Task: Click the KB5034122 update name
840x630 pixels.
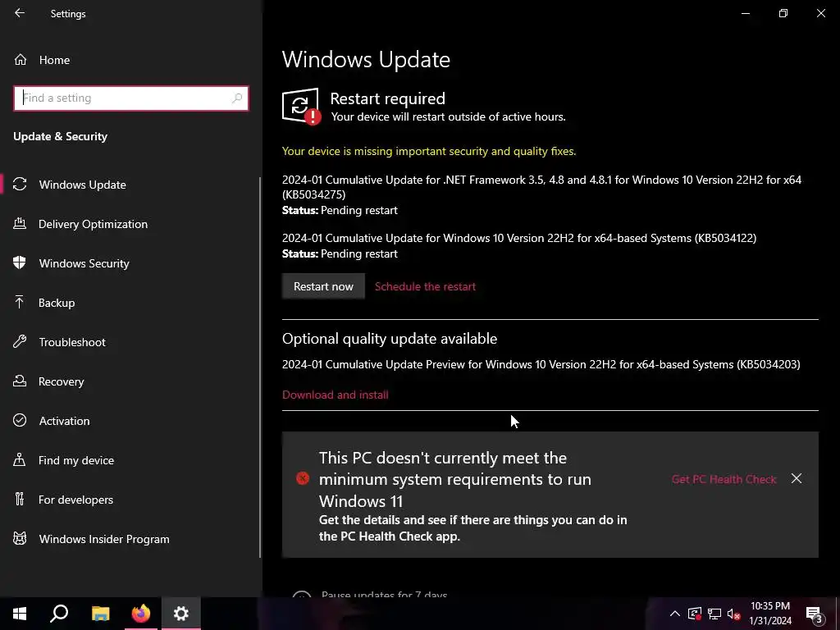Action: [519, 238]
